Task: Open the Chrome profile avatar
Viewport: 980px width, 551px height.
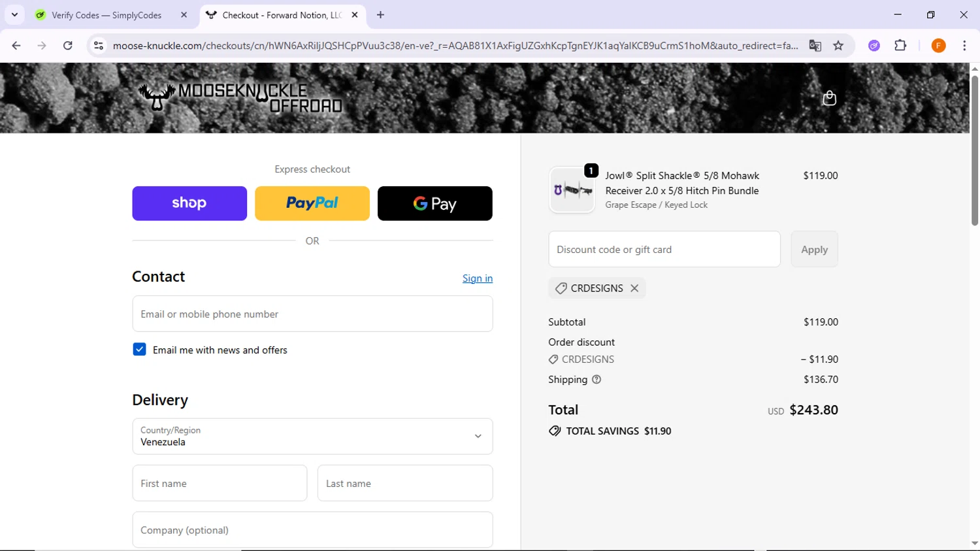Action: (x=938, y=46)
